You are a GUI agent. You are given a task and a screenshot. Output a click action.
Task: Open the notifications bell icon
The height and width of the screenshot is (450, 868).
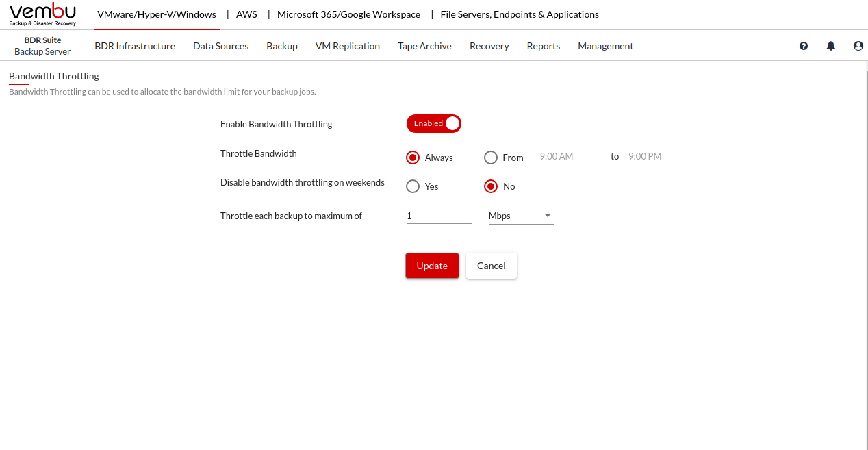tap(831, 46)
